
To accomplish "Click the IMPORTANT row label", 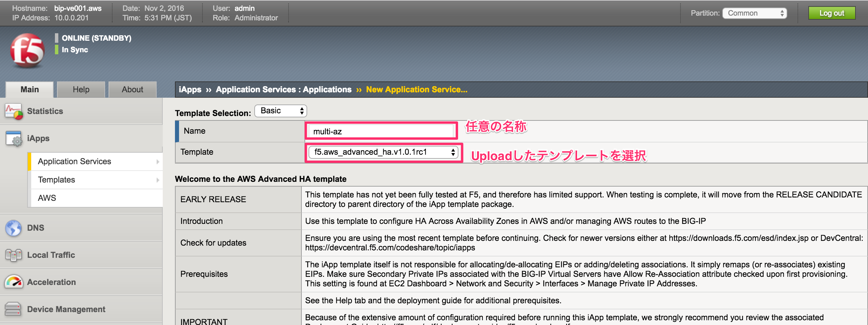I will point(204,321).
